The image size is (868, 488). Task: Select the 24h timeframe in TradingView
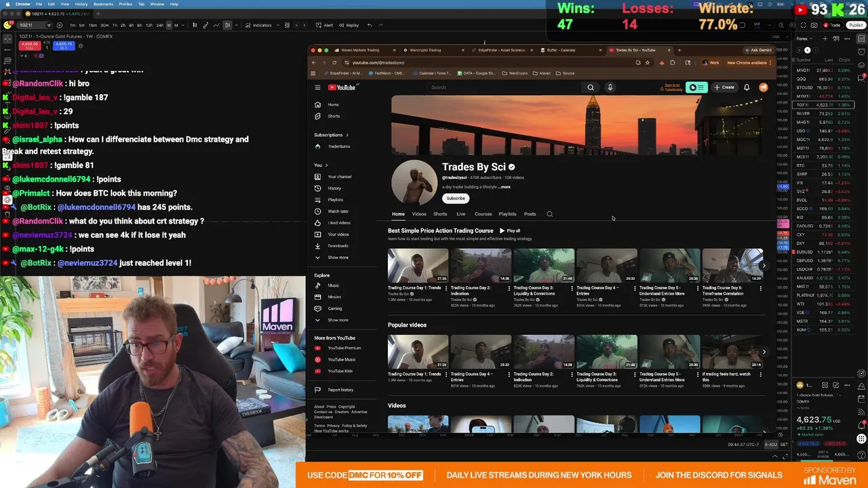159,25
